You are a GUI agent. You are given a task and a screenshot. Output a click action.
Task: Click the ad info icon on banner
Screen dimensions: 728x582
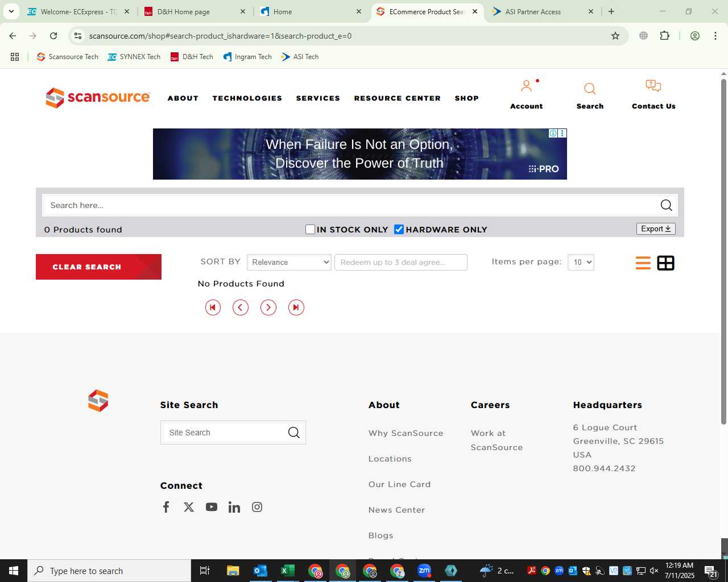point(553,133)
